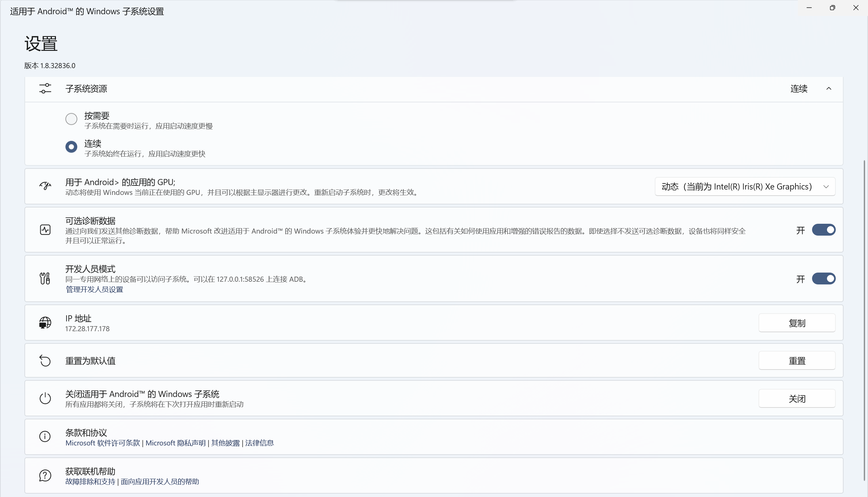The image size is (868, 497).
Task: Collapse the 子系统资源 section
Action: click(x=829, y=88)
